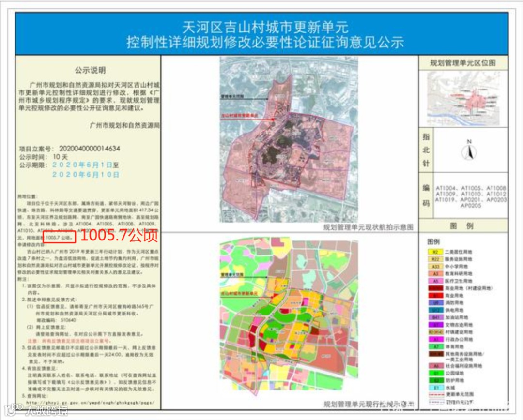Screen dimensions: 523x420
Task: Click the red 吉山村城市更新单元 label on aerial map
Action: 240,116
